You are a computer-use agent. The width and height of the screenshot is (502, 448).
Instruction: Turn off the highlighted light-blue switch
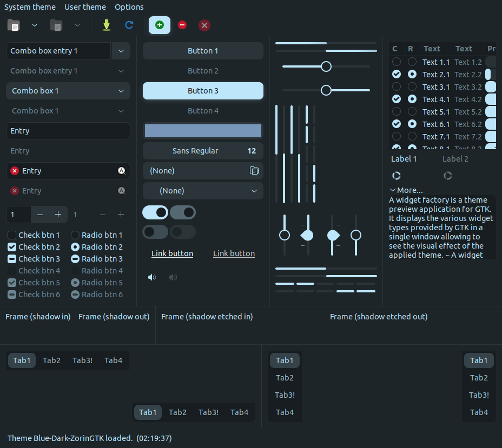pyautogui.click(x=155, y=212)
